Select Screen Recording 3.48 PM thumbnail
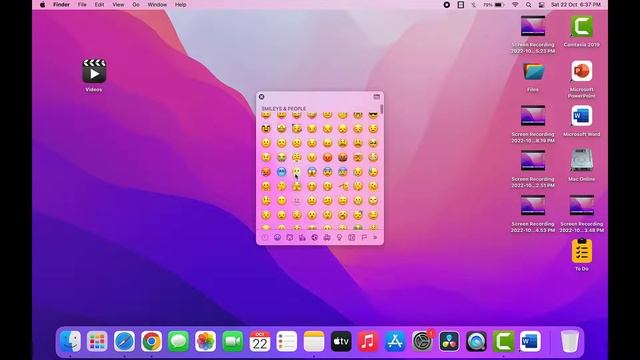 pyautogui.click(x=582, y=205)
